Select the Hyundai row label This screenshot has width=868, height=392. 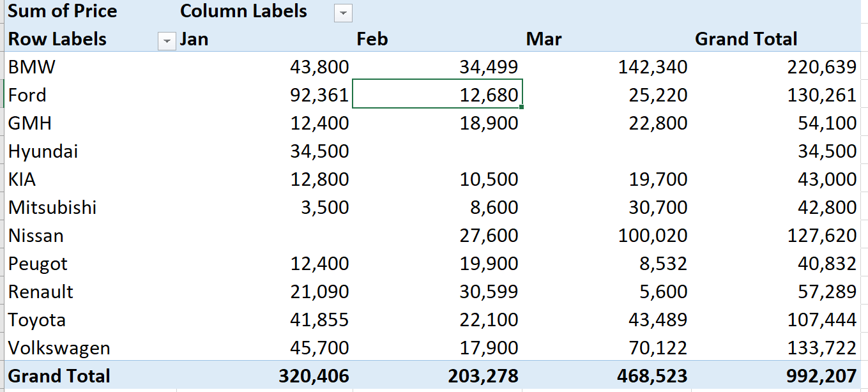43,151
